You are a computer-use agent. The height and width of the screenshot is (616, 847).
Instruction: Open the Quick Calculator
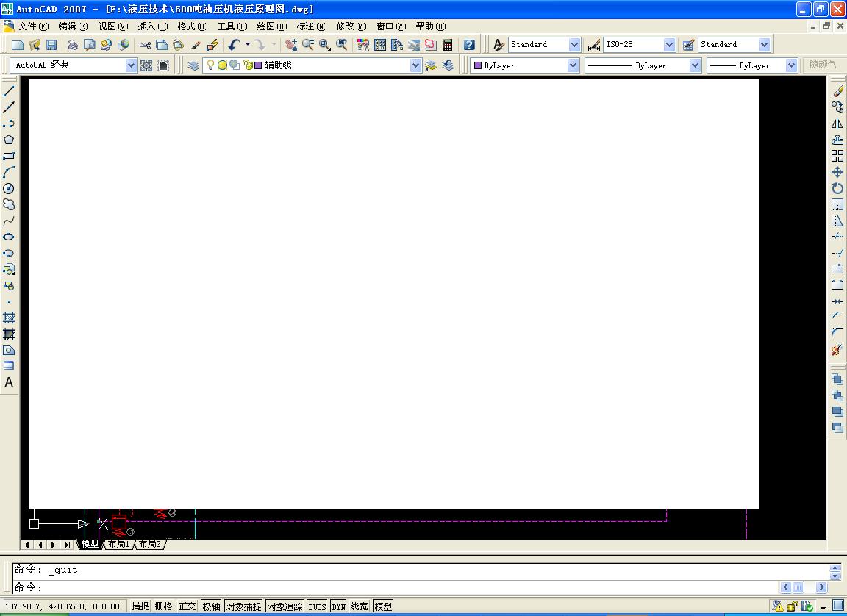click(447, 45)
